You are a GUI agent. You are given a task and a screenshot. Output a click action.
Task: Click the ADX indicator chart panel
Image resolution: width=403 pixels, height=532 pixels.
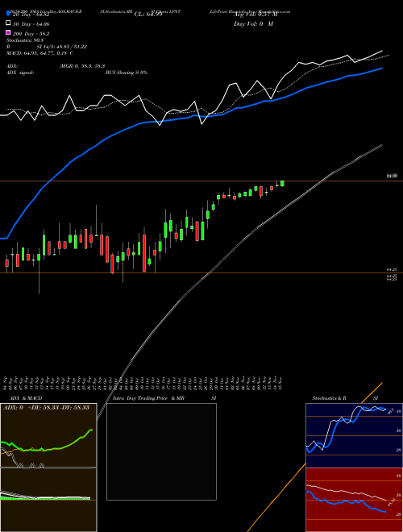point(48,435)
